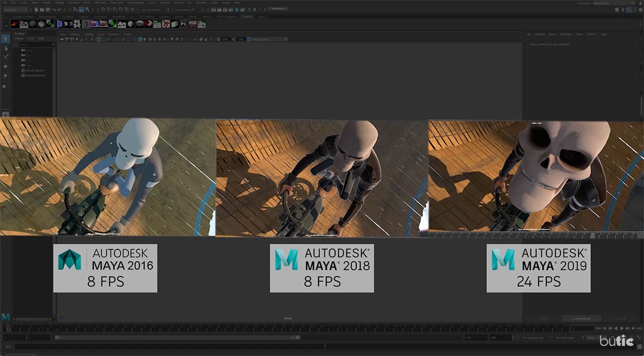The width and height of the screenshot is (644, 356).
Task: Open the Hypershade icon on status line
Action: pos(236,10)
